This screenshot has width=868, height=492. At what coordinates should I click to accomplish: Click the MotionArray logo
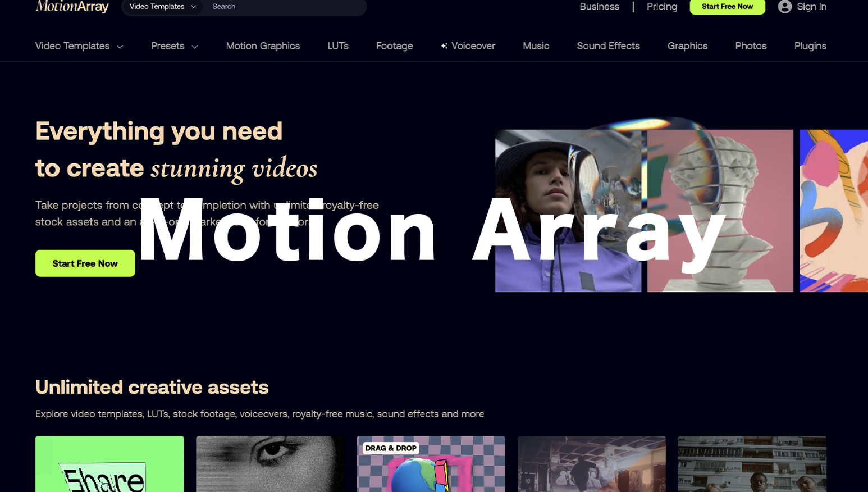(x=72, y=7)
